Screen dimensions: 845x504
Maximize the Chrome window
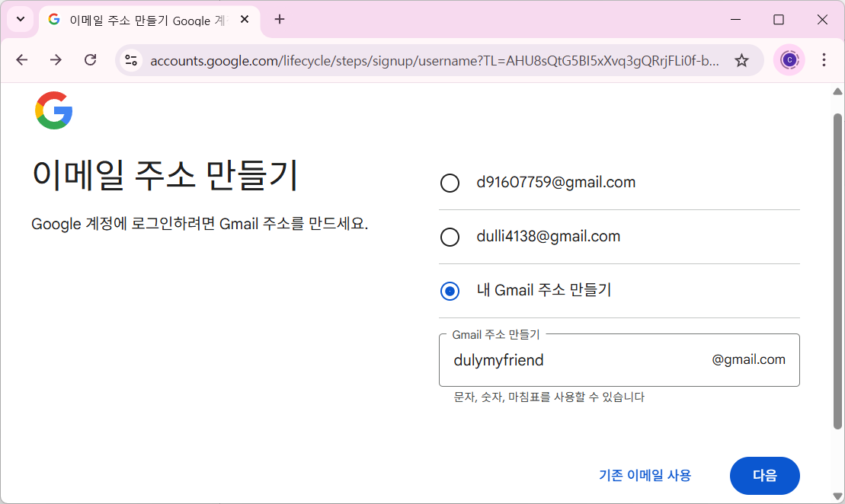pyautogui.click(x=779, y=19)
